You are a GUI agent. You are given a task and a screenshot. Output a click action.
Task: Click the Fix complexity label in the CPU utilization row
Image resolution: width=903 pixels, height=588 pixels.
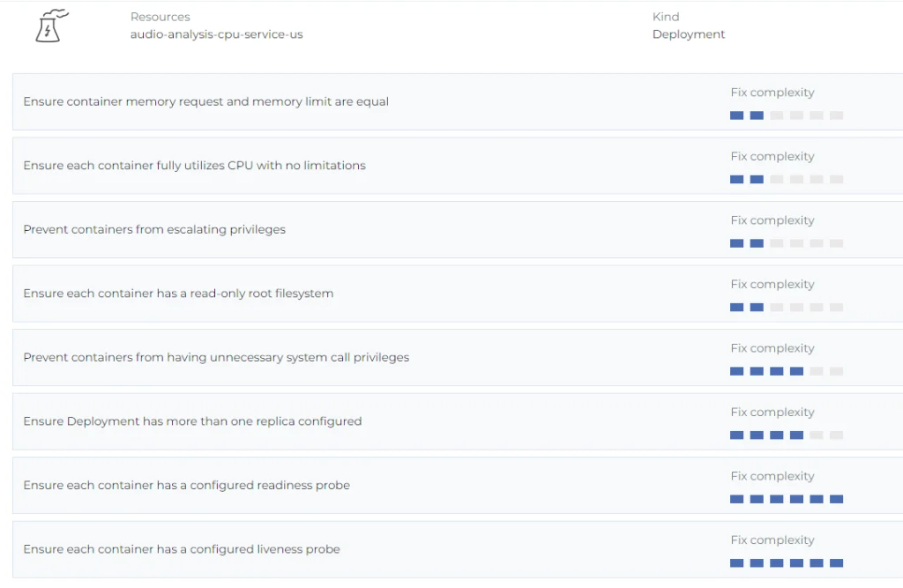coord(772,157)
